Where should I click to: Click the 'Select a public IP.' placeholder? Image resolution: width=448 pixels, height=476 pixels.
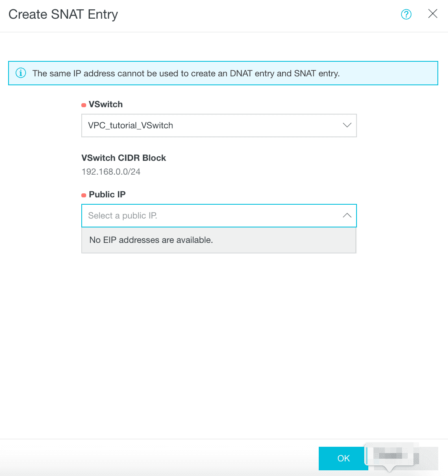point(122,216)
